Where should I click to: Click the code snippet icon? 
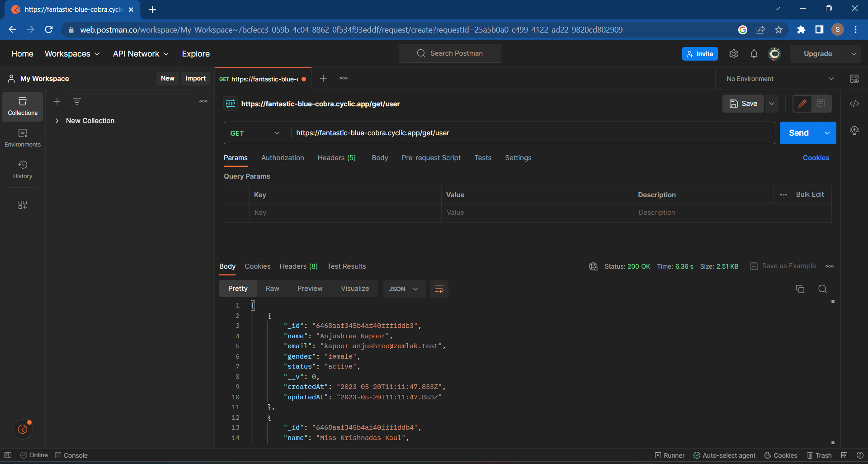[x=854, y=104]
